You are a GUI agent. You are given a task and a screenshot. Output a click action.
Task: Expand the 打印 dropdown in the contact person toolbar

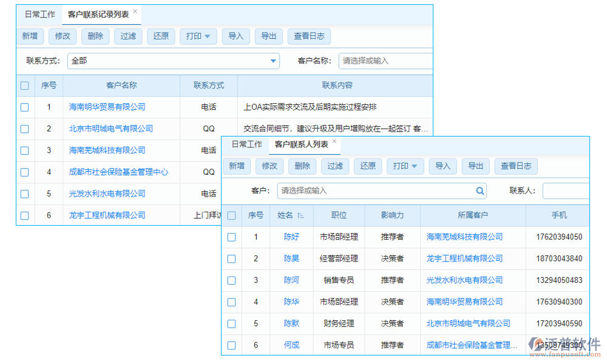405,166
